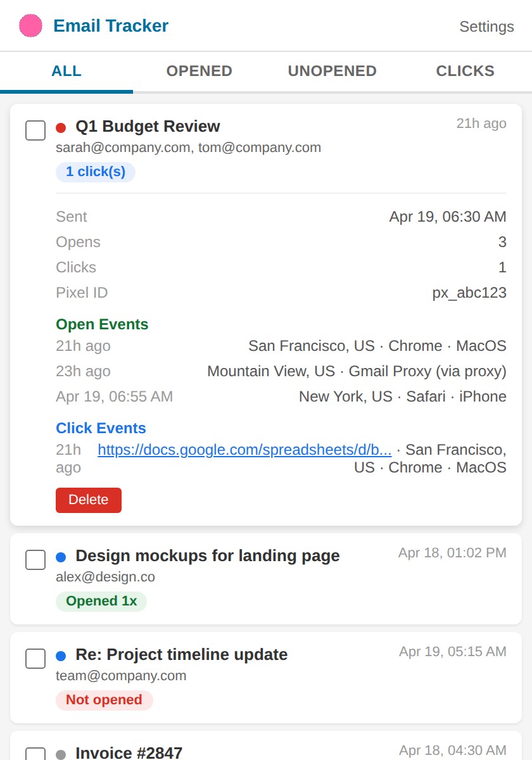This screenshot has width=532, height=760.
Task: Switch to the OPENED tab
Action: click(x=199, y=71)
